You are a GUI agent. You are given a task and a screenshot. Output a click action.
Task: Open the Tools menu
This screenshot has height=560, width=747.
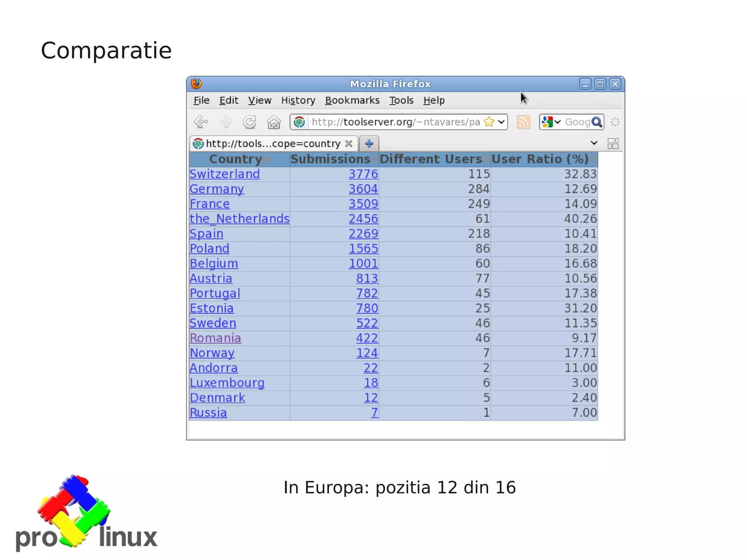(x=401, y=100)
